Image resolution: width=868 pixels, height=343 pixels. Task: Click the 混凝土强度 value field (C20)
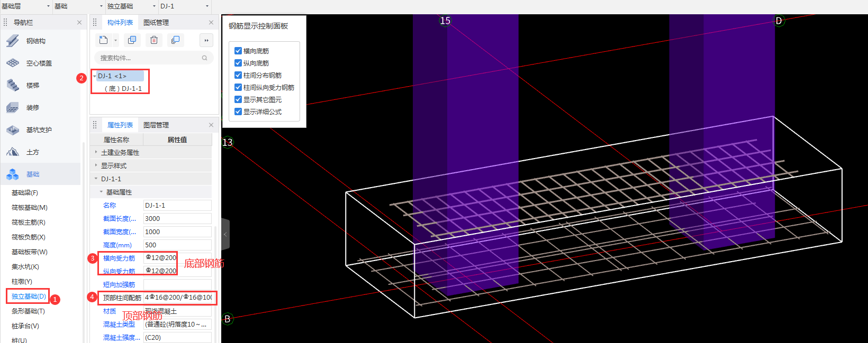[x=177, y=337]
